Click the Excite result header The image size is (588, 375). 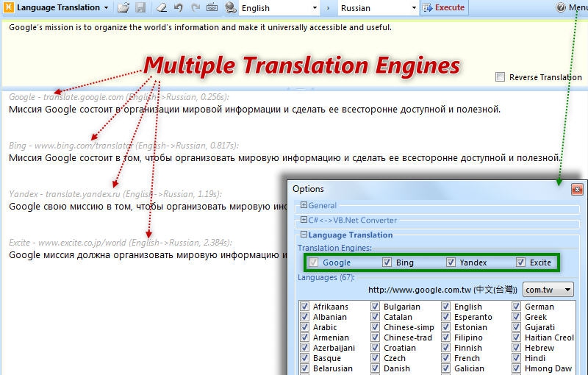coord(121,242)
